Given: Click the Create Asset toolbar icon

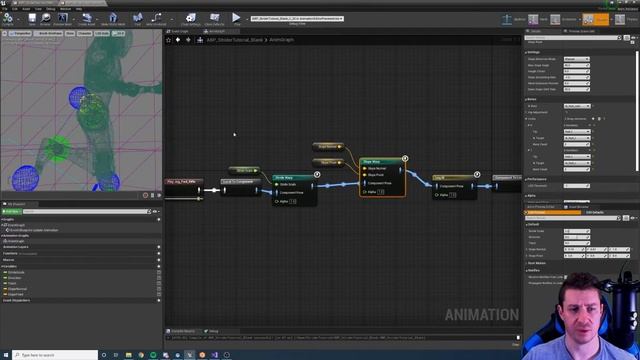Looking at the screenshot, I should tap(87, 18).
